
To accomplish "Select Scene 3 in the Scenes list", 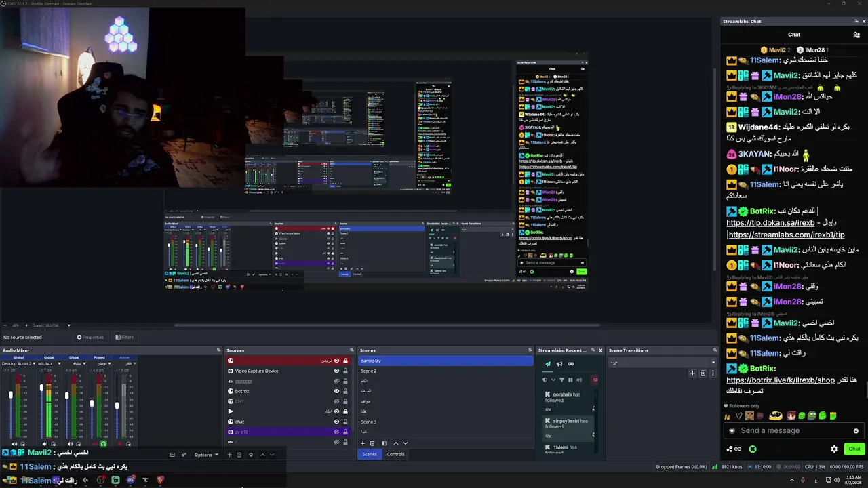I will coord(446,422).
